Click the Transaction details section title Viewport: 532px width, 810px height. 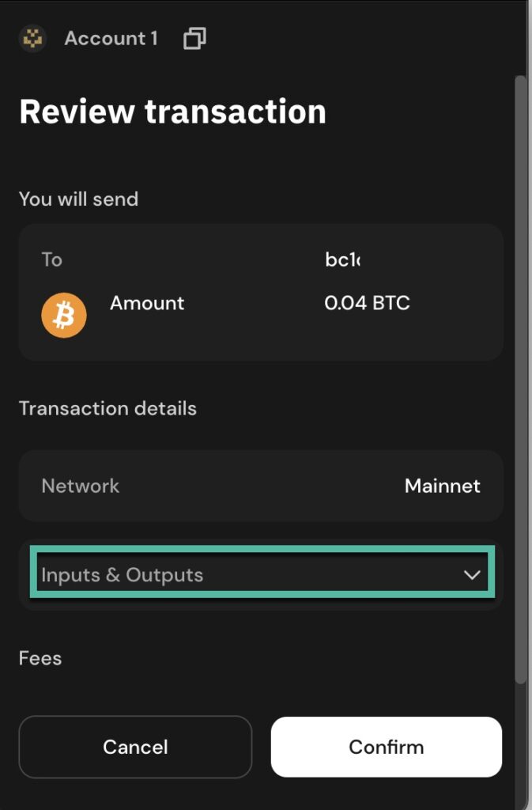coord(108,409)
